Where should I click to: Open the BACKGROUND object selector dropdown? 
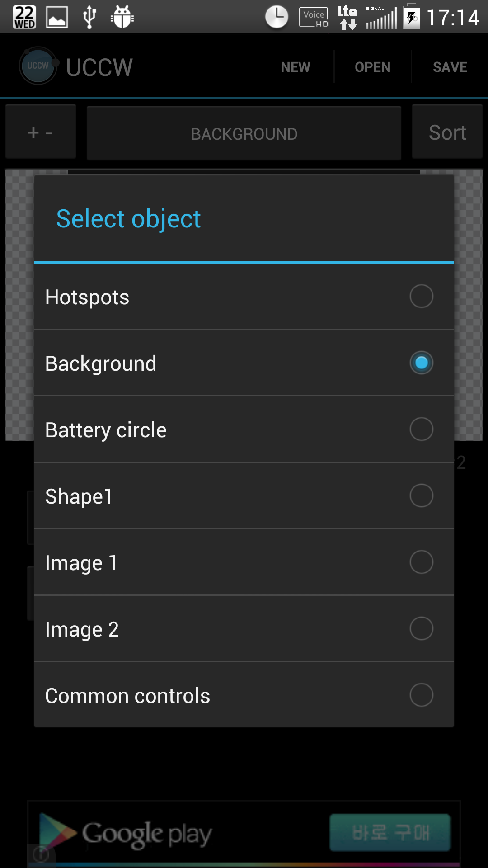(244, 133)
